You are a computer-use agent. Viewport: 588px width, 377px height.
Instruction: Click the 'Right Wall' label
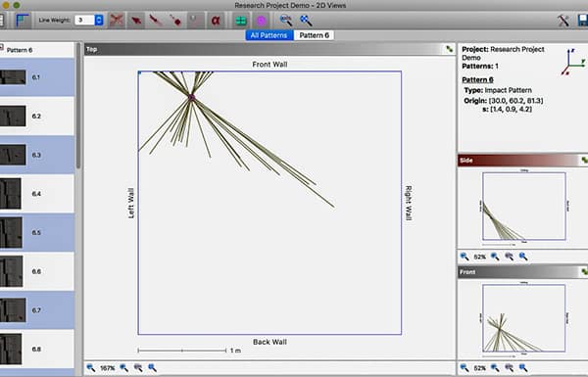(409, 203)
